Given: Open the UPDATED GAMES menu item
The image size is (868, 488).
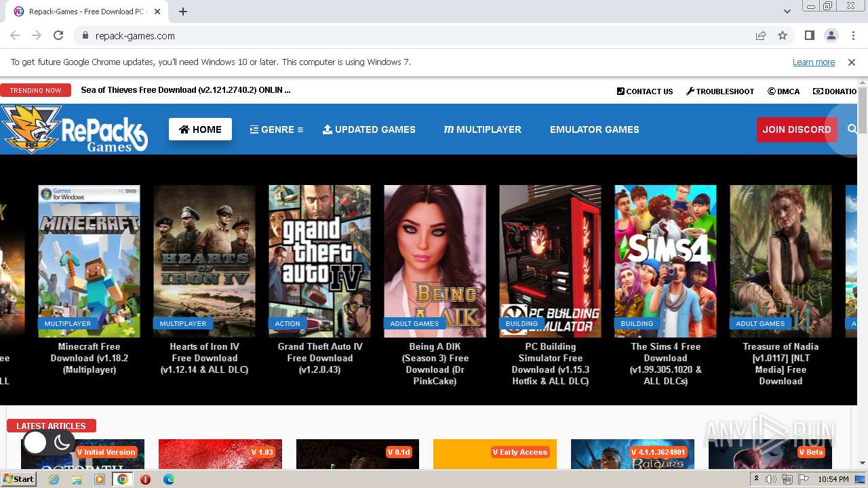Looking at the screenshot, I should coord(369,129).
